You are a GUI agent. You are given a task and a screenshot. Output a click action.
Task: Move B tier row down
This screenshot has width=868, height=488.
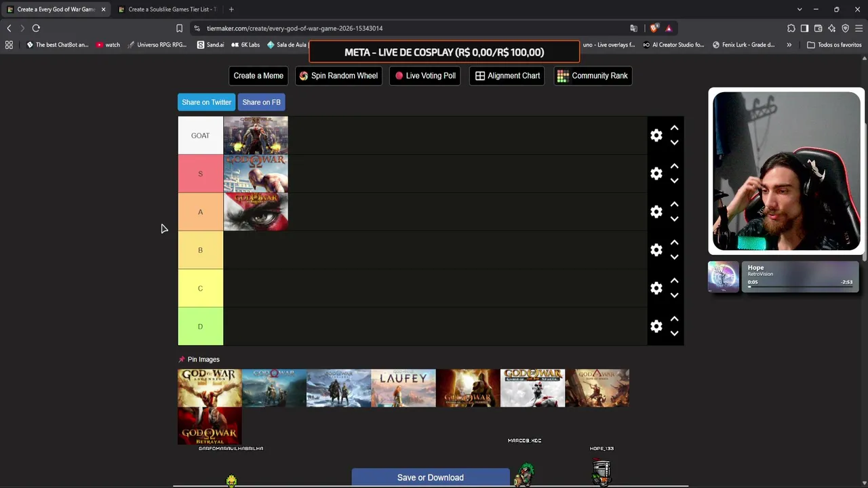674,257
